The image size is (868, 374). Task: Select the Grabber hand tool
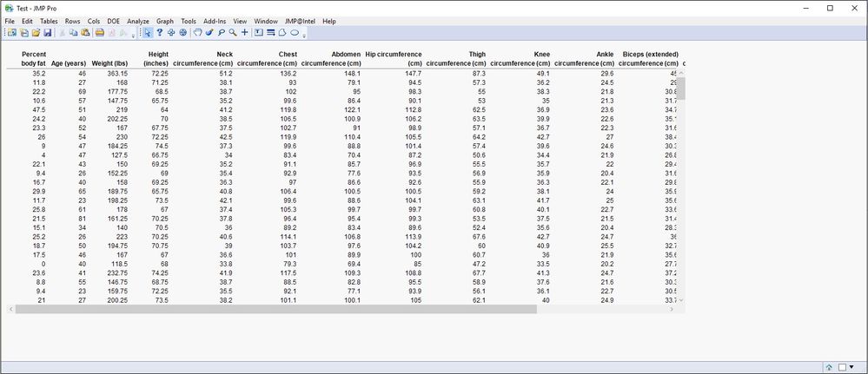(x=197, y=33)
